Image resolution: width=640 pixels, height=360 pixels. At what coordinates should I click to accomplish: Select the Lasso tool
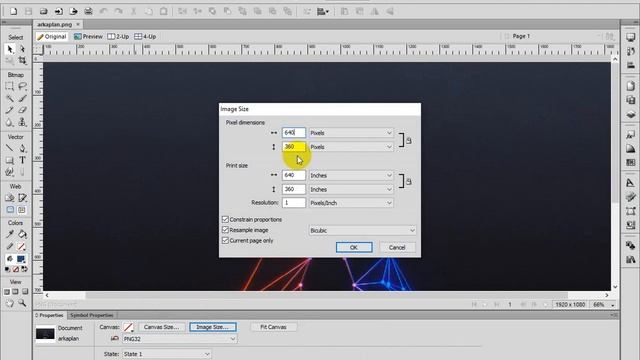[x=22, y=86]
